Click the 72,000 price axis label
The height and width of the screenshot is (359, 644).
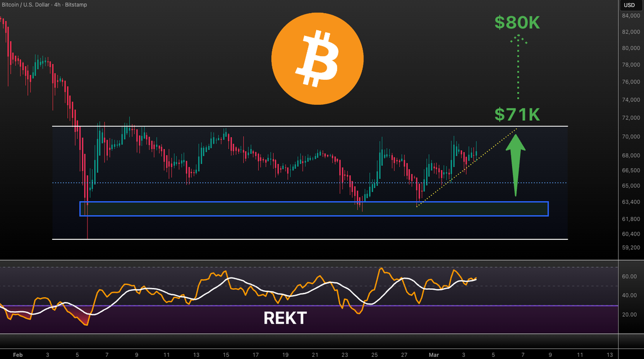click(631, 118)
